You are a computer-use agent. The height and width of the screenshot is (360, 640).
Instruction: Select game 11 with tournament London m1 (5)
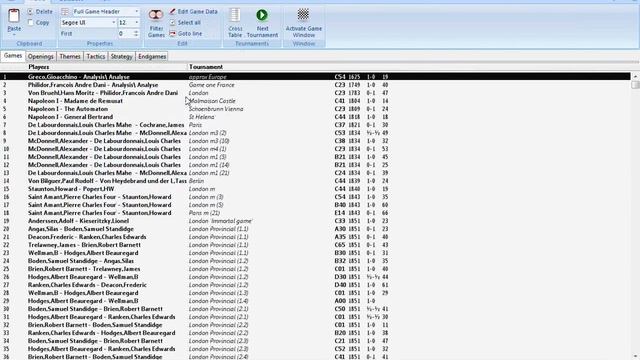(316, 157)
